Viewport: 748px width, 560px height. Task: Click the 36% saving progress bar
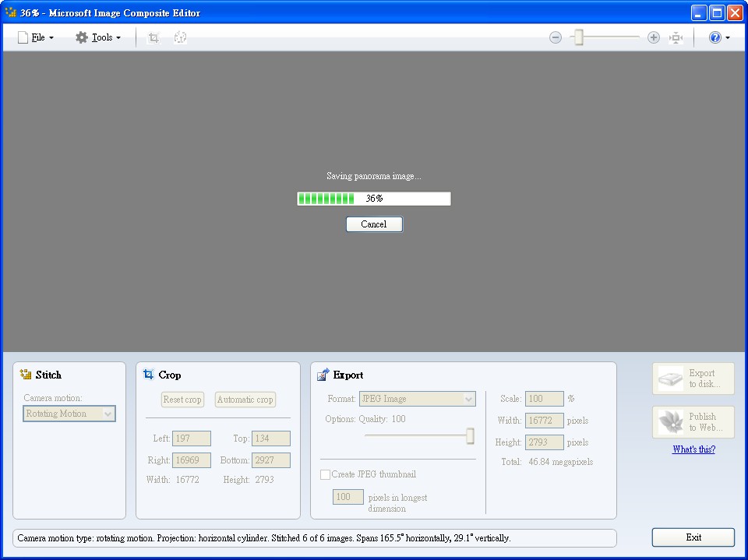374,199
